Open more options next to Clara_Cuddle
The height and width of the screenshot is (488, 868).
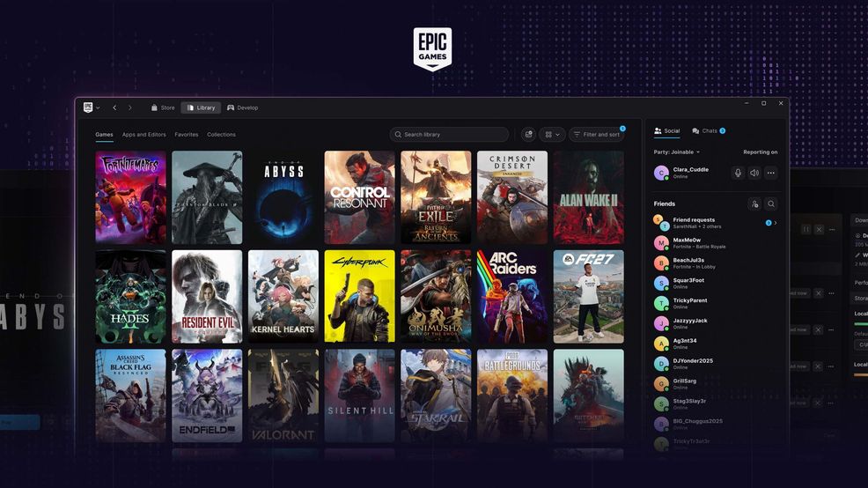pyautogui.click(x=770, y=173)
